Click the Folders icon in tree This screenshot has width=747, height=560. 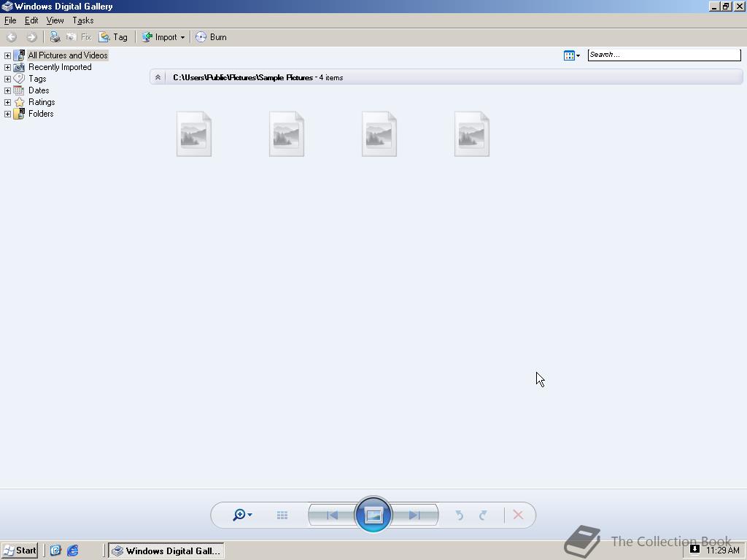click(x=19, y=114)
